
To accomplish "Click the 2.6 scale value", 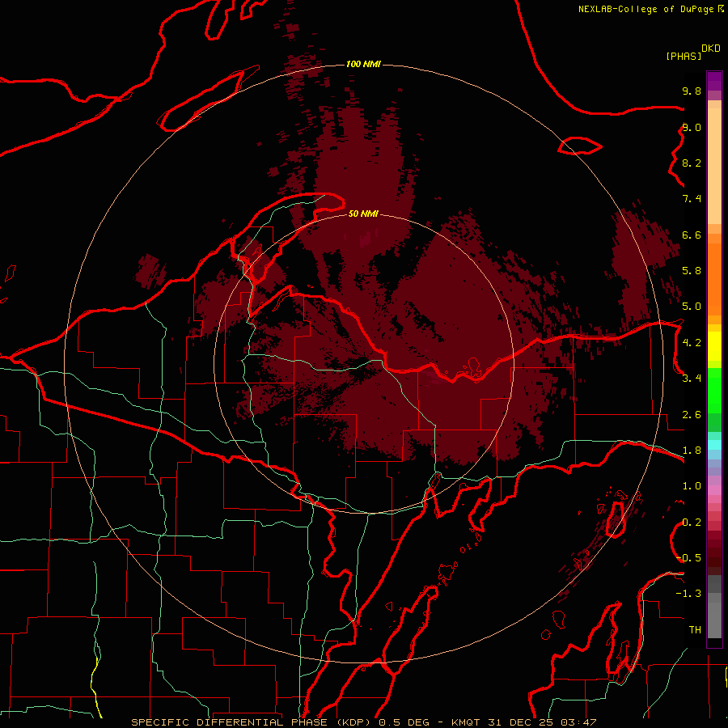I will point(692,415).
